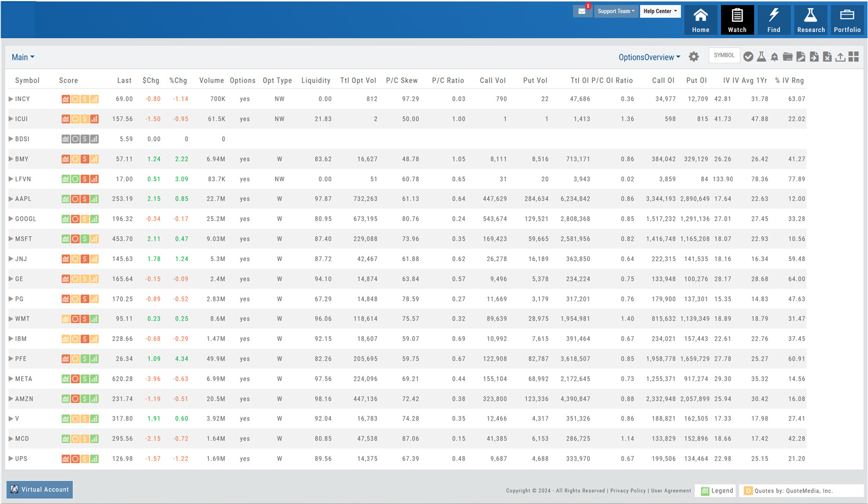This screenshot has width=868, height=504.
Task: Click the V symbol text
Action: coord(17,419)
